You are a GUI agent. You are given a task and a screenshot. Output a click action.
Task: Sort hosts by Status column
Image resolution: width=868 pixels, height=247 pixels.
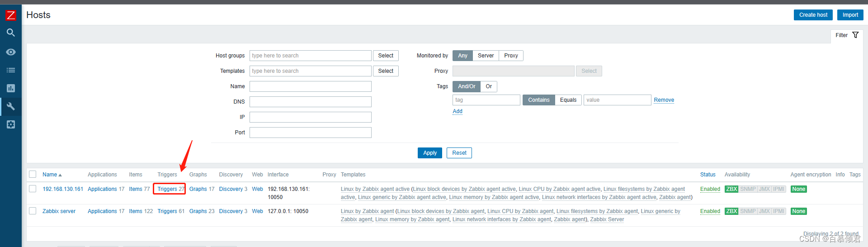(708, 175)
